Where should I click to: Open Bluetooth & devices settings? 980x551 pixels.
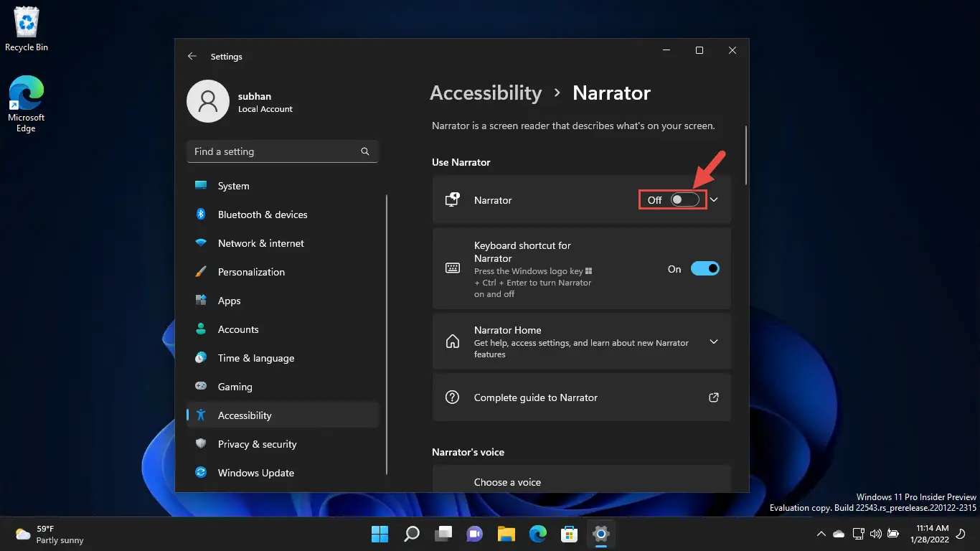(x=283, y=215)
